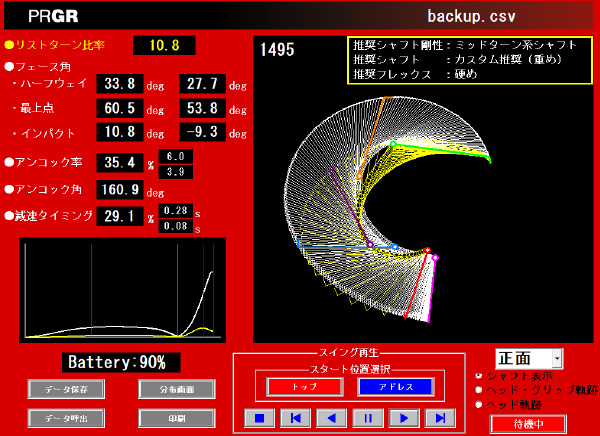Viewport: 600px width, 436px height.
Task: Skip to the swing end frame
Action: (438, 418)
